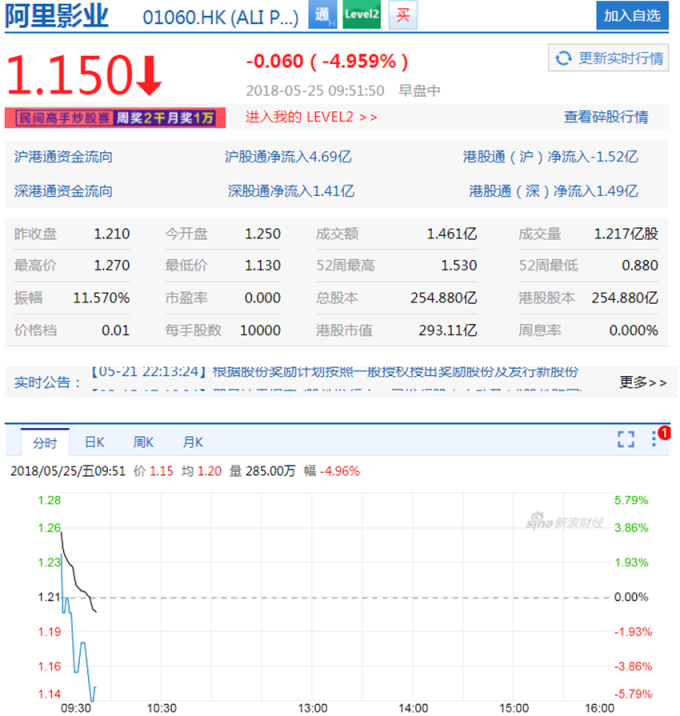
Task: Click 成交额 value 1.461亿
Action: (452, 234)
